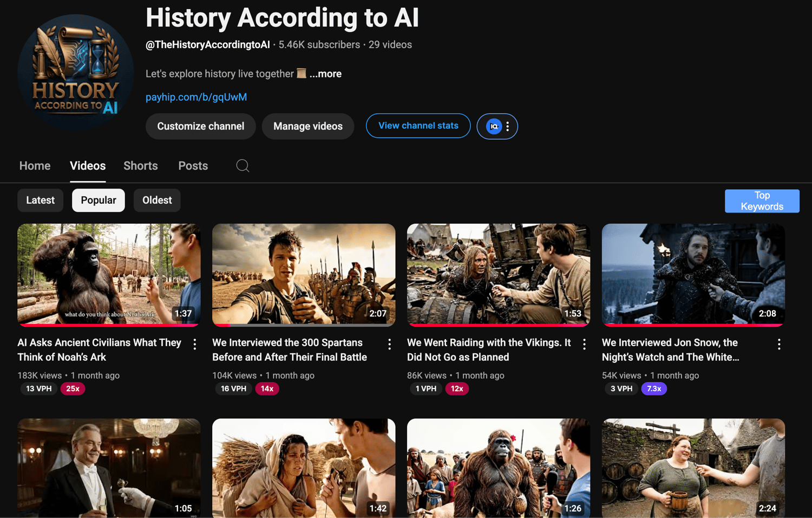Click the '5.46K subscribers' text
812x518 pixels.
pyautogui.click(x=319, y=44)
